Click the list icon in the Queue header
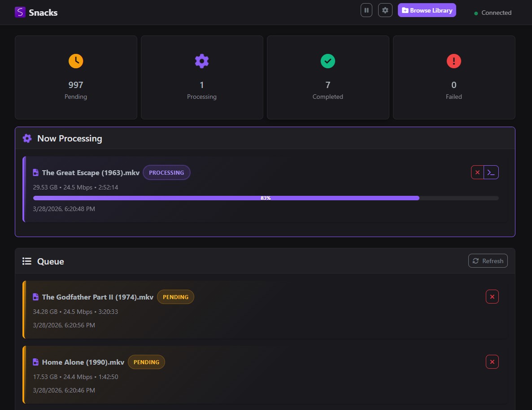The width and height of the screenshot is (532, 410). pyautogui.click(x=27, y=261)
